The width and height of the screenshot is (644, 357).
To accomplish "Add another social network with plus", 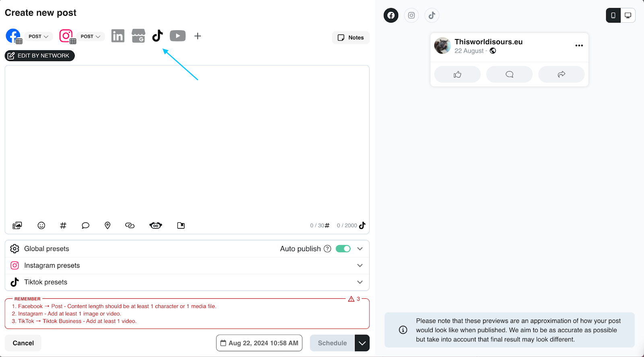I will (x=198, y=36).
